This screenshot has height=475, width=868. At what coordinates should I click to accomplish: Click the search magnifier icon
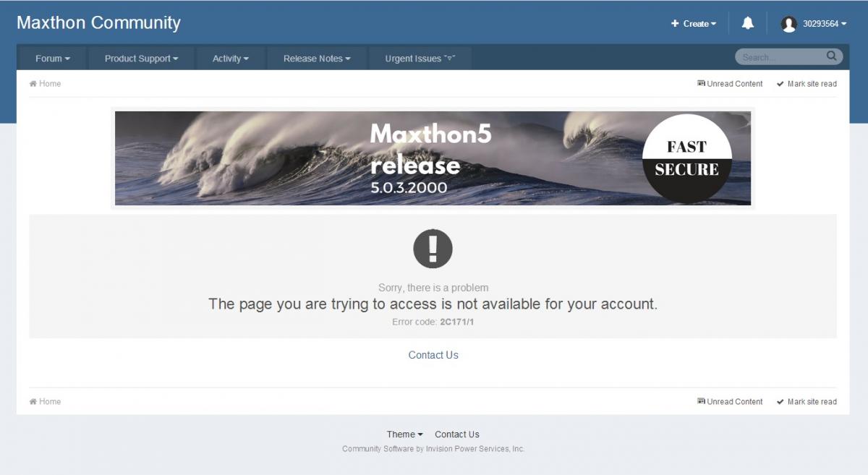(x=832, y=56)
